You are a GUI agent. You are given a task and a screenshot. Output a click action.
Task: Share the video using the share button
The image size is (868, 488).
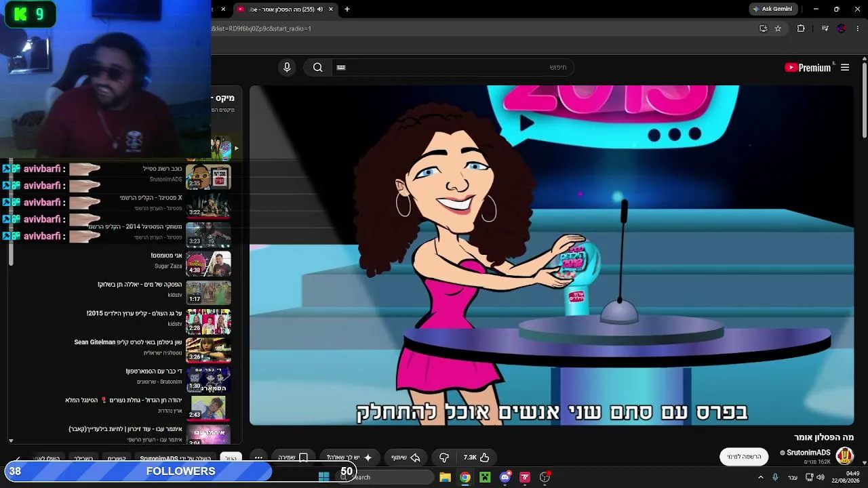(406, 457)
